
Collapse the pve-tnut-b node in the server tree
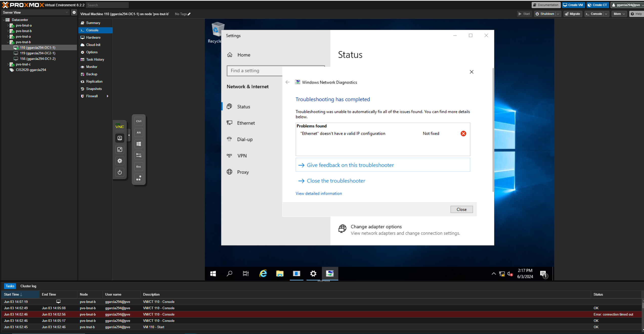coord(8,42)
